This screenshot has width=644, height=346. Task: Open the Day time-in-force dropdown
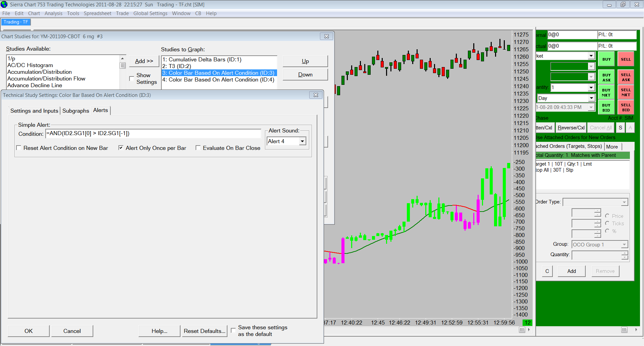pos(591,98)
